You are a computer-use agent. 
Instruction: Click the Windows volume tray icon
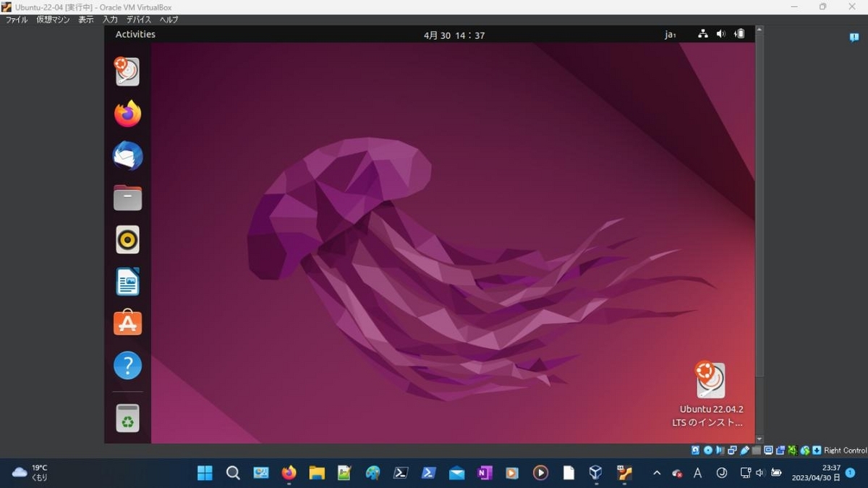coord(760,473)
